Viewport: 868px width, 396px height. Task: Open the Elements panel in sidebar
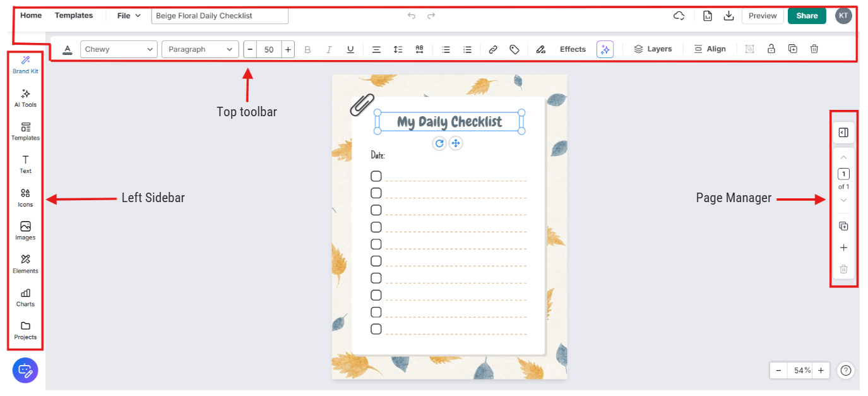coord(25,263)
